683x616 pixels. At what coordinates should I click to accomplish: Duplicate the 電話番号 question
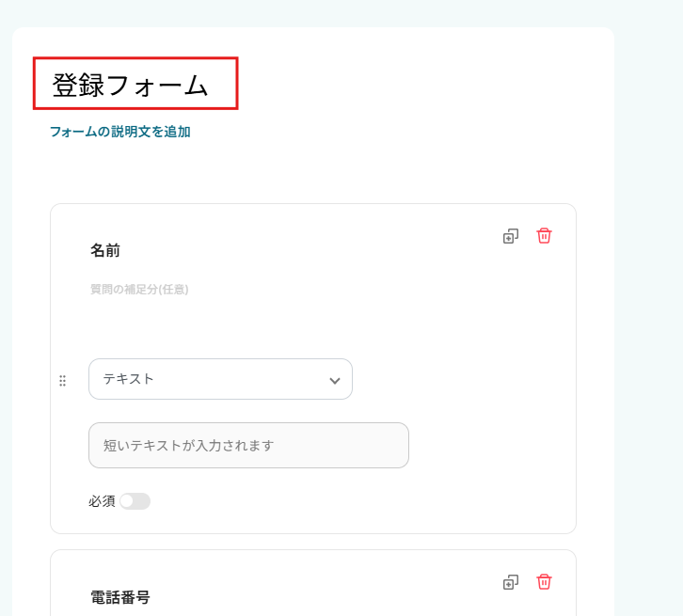[x=511, y=582]
